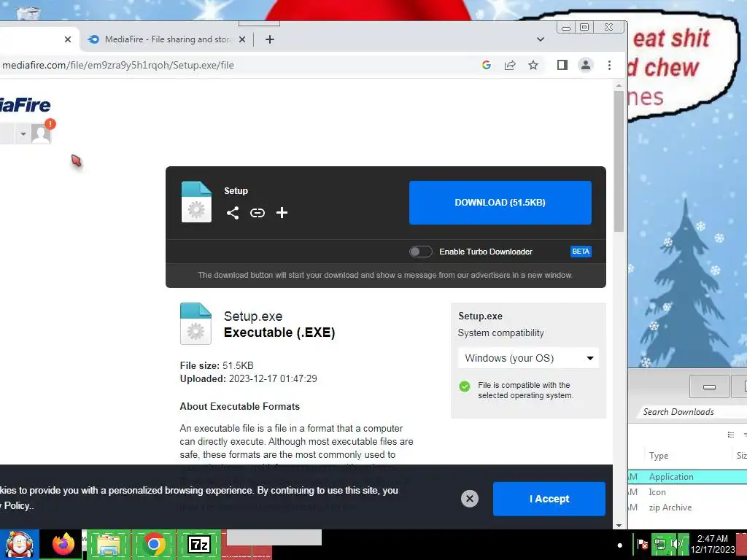
Task: Click the Google icon in address bar
Action: pos(486,65)
